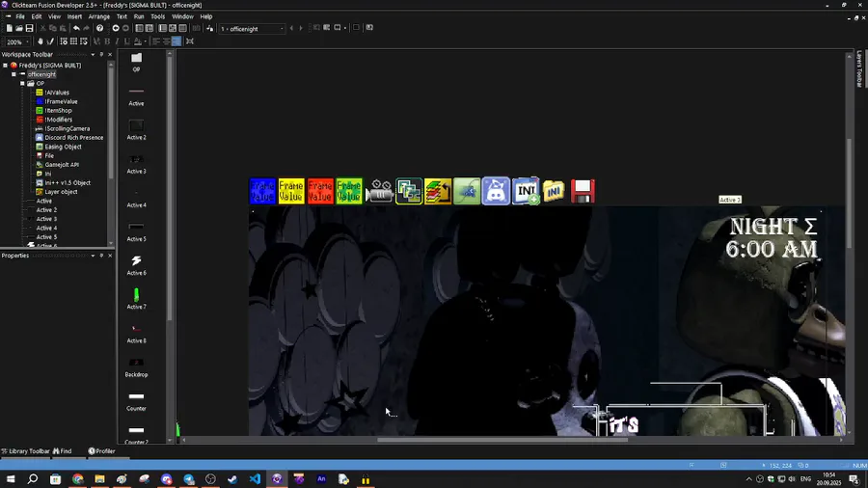Select the Discord Rich Presence object in frame
Image resolution: width=868 pixels, height=488 pixels.
pos(496,191)
